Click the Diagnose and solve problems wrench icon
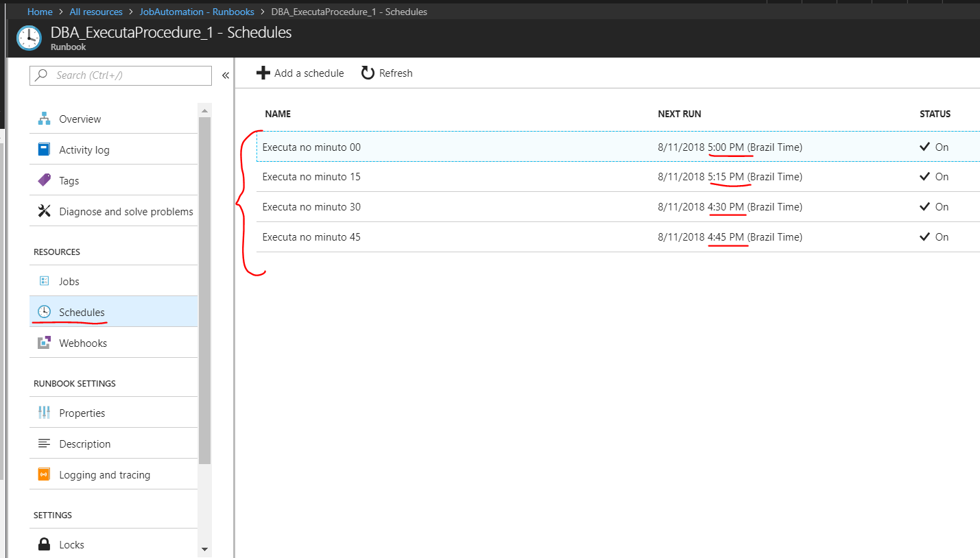 click(44, 211)
